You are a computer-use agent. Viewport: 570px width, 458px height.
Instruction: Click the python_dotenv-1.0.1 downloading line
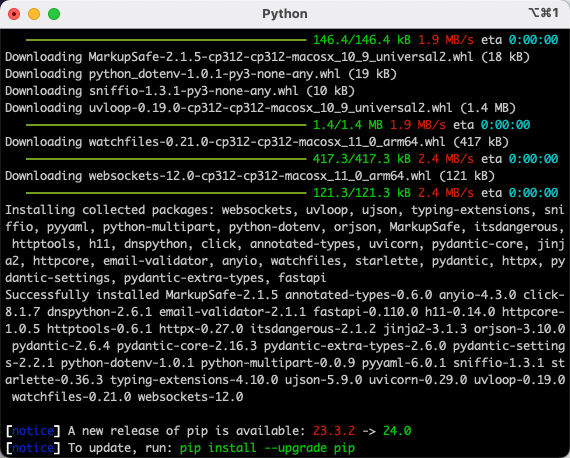tap(201, 74)
